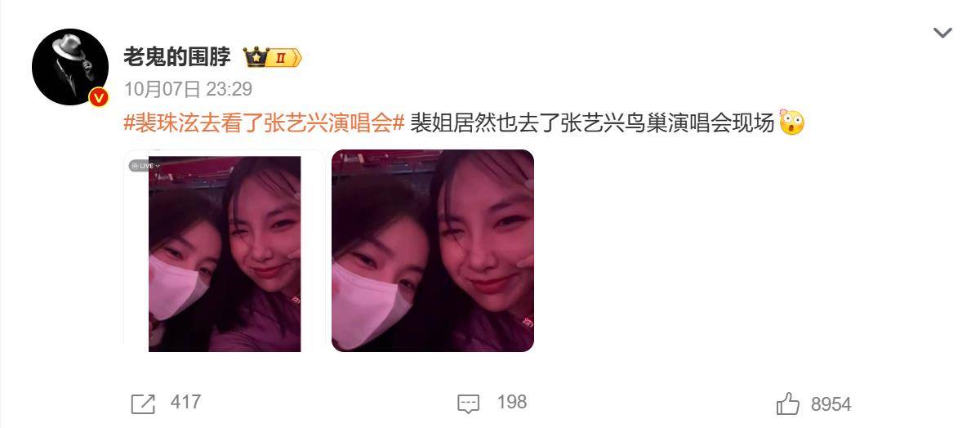
Task: Open the 198 comments count
Action: coord(512,403)
